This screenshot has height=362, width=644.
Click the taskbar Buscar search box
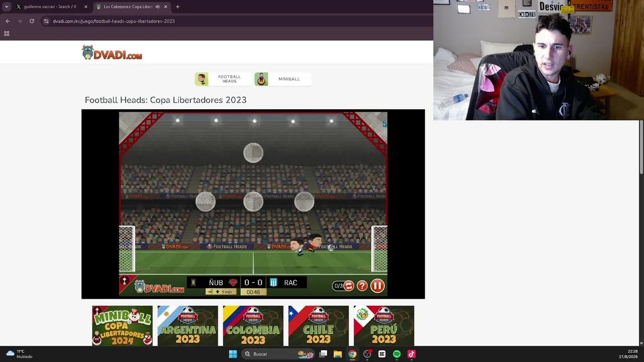tap(278, 354)
